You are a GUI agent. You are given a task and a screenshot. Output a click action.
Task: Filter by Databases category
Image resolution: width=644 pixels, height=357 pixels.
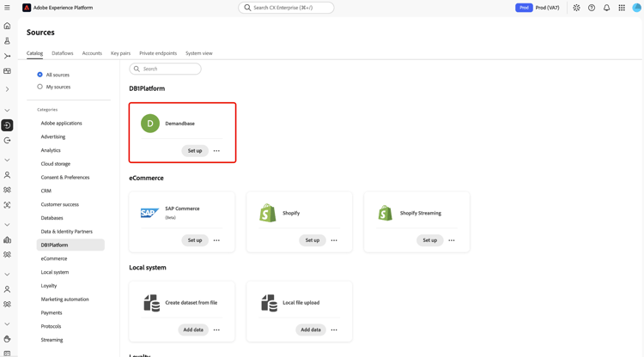pos(52,218)
